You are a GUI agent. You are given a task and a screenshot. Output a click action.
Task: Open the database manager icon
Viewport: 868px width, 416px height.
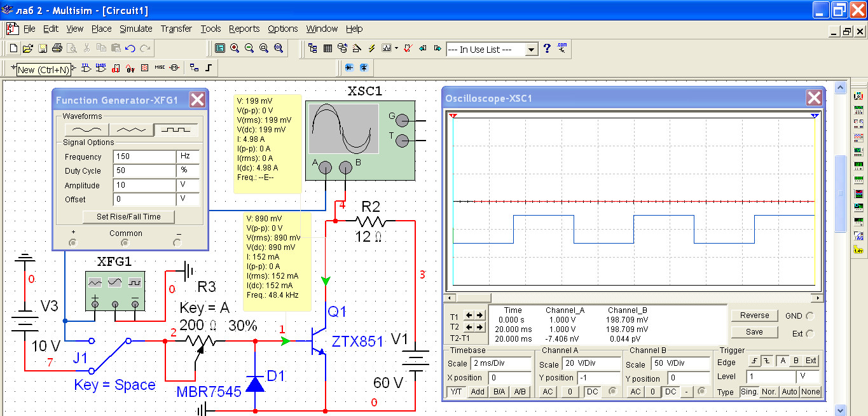point(343,48)
